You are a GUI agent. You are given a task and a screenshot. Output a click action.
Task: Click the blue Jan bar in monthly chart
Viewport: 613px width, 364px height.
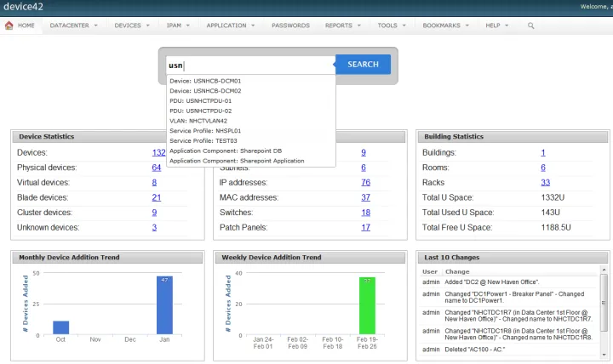pyautogui.click(x=164, y=305)
